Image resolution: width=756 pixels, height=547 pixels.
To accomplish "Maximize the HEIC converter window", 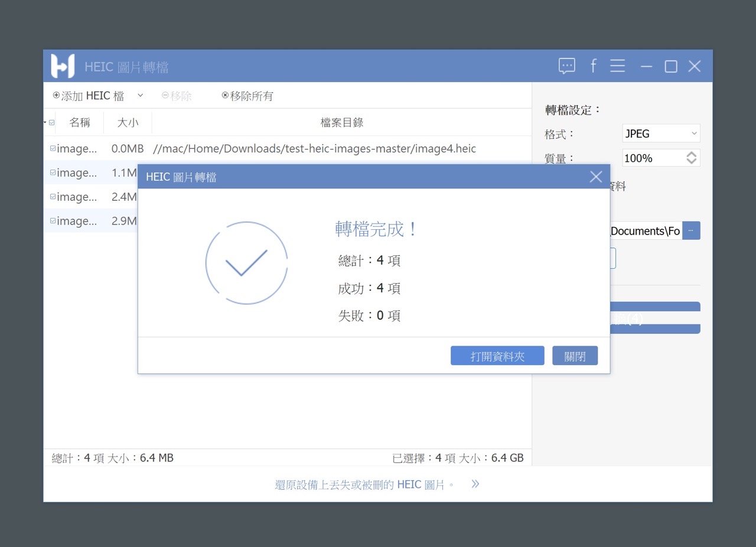I will [x=671, y=66].
